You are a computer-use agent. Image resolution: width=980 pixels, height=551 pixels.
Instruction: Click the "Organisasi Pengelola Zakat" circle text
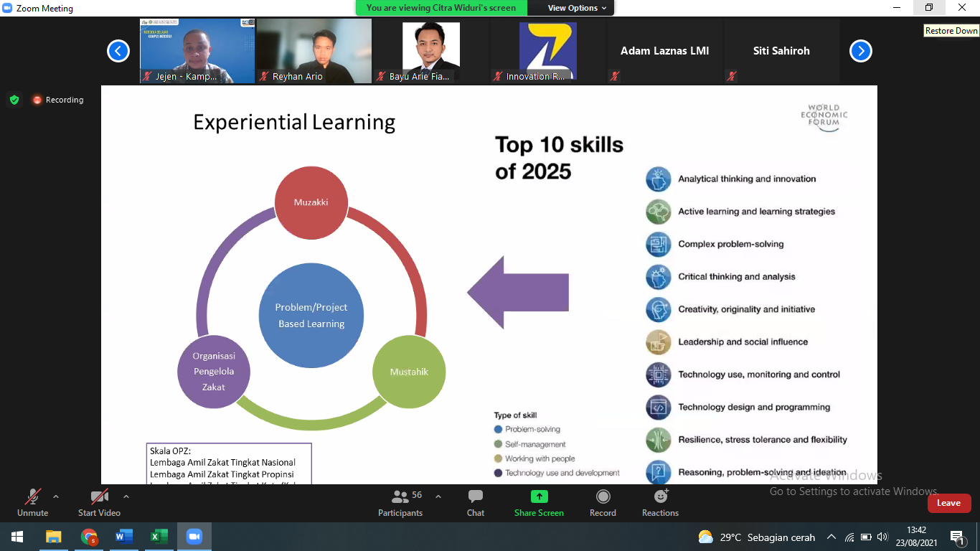click(x=214, y=372)
